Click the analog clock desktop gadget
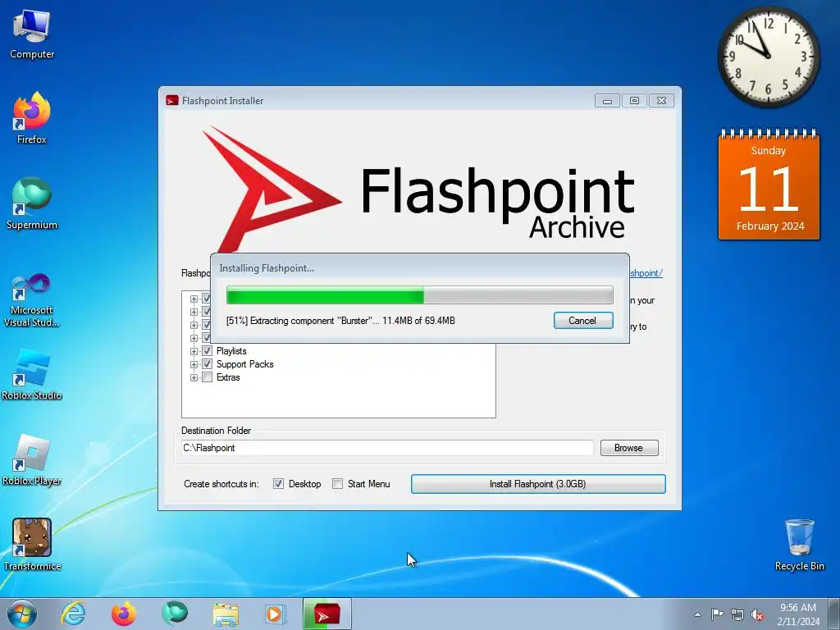This screenshot has width=840, height=630. tap(768, 56)
